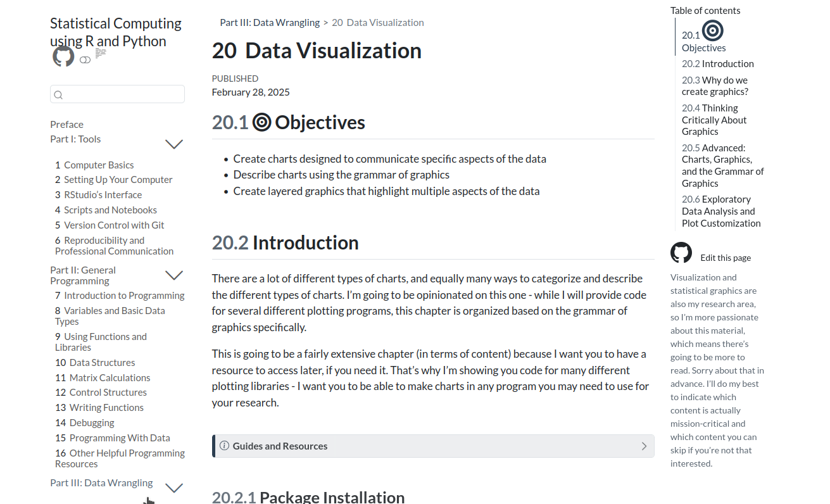Click Edit this page

pos(726,258)
